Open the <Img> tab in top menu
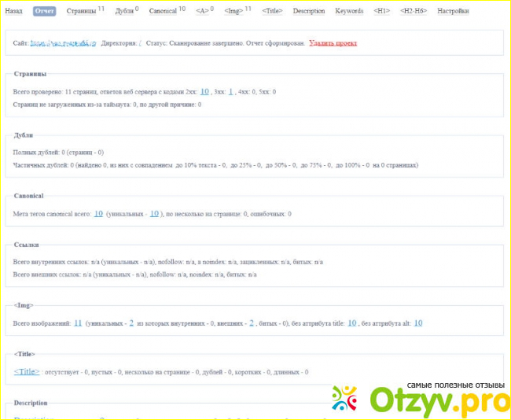The height and width of the screenshot is (420, 511). tap(235, 11)
